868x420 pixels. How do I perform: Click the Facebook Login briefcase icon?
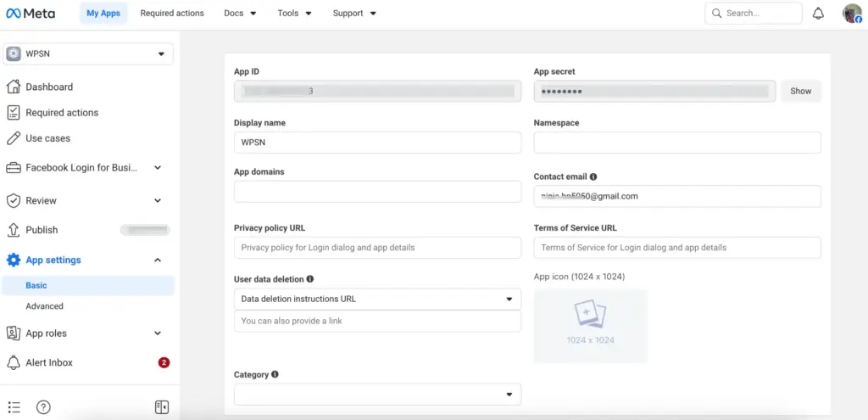tap(14, 168)
